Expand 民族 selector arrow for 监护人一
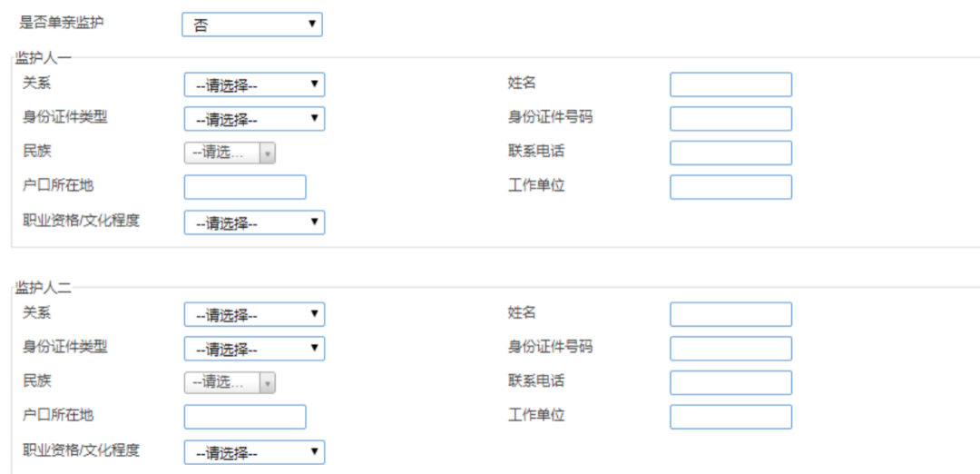This screenshot has width=980, height=474. tap(267, 153)
